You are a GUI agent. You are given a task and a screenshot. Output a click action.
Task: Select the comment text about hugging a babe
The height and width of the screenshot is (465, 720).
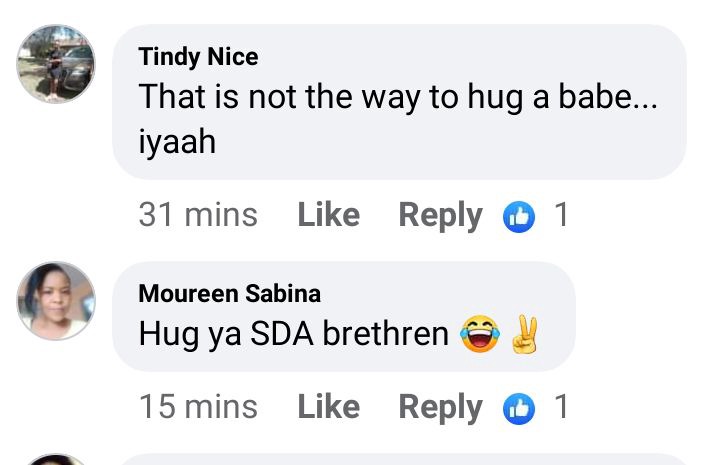tap(398, 119)
